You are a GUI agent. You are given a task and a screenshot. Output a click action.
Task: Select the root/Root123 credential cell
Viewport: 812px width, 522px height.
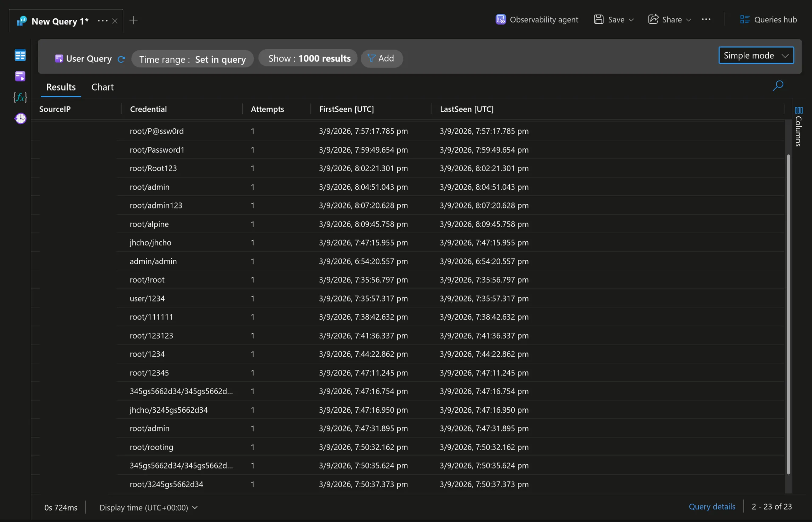[x=153, y=168]
